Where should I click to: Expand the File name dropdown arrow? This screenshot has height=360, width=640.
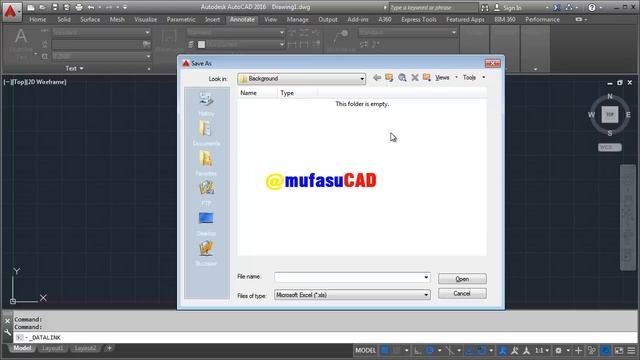(x=426, y=277)
